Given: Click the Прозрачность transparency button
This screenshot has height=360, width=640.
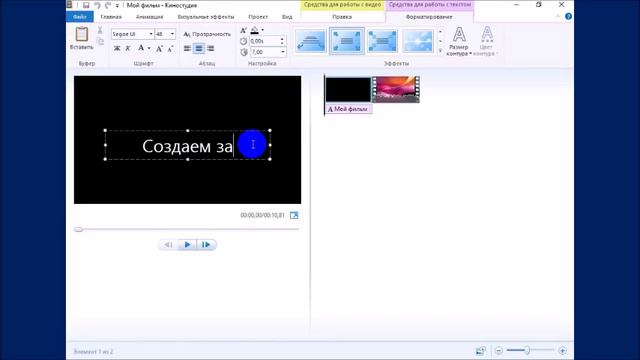Looking at the screenshot, I should 207,34.
